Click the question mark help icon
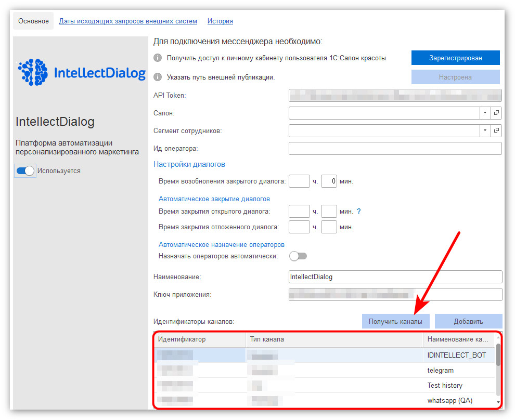The height and width of the screenshot is (420, 515). click(x=358, y=212)
